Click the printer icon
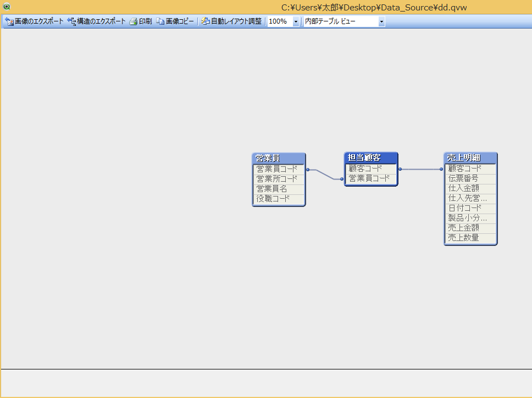 (134, 21)
